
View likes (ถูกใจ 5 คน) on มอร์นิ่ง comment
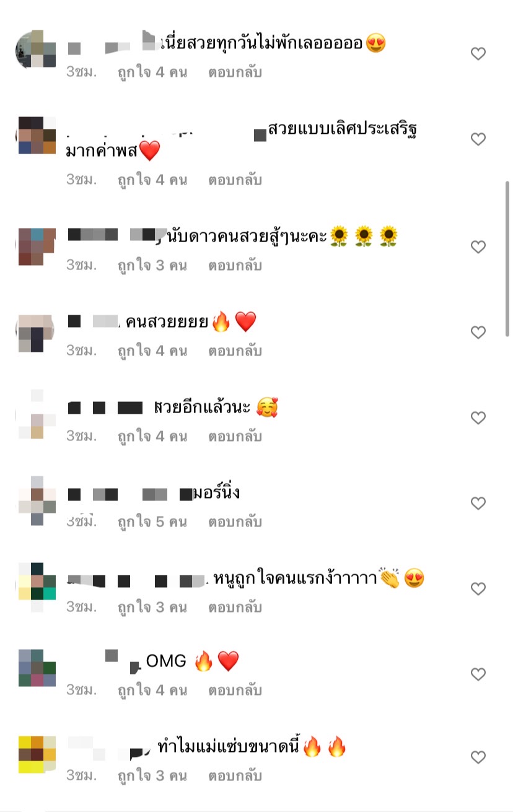point(152,522)
